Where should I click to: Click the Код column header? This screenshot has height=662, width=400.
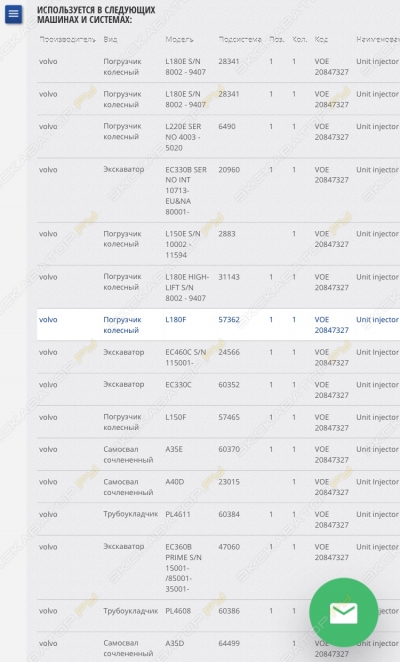tap(321, 39)
